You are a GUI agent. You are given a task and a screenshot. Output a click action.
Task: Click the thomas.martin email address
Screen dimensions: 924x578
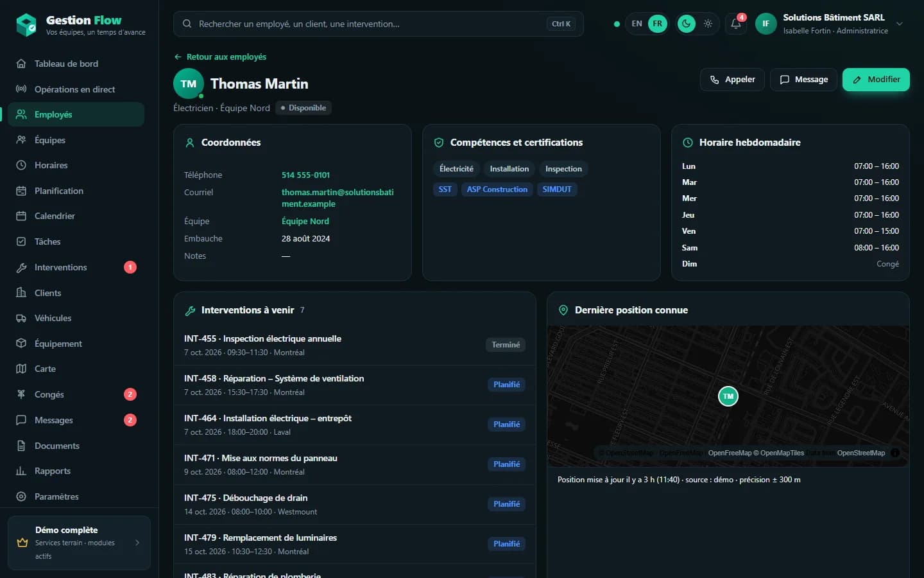[338, 198]
